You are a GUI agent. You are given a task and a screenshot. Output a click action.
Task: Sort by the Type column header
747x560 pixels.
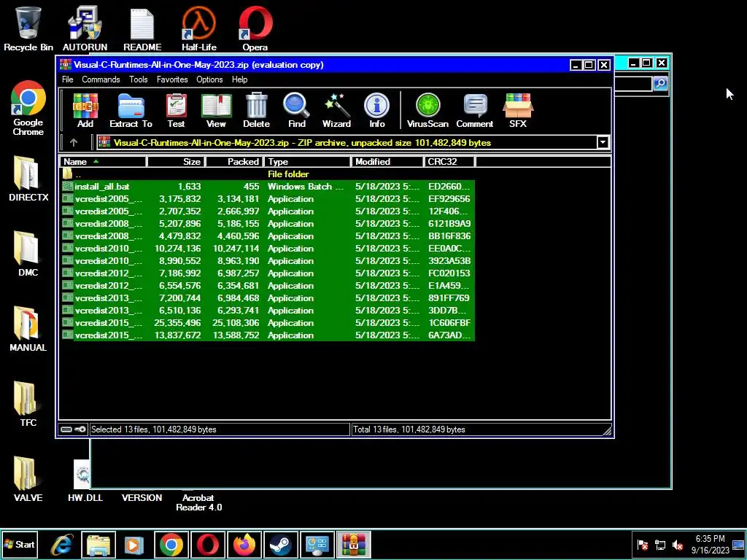click(x=307, y=162)
